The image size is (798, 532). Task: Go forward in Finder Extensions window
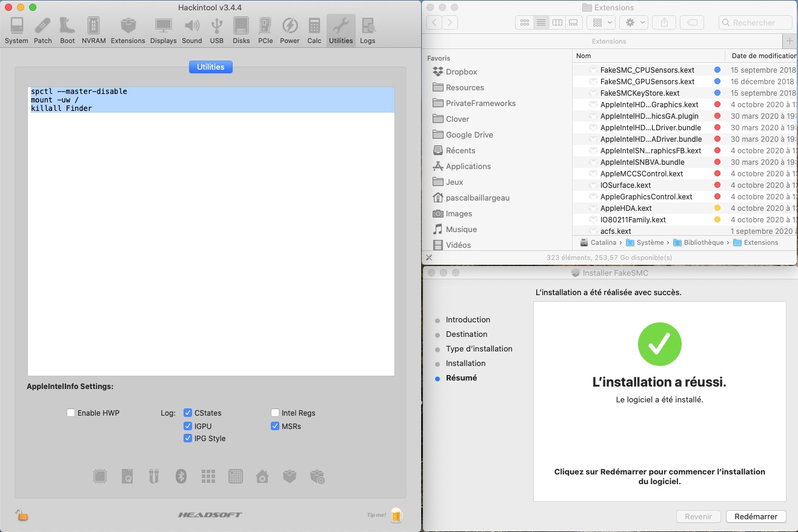[x=450, y=22]
